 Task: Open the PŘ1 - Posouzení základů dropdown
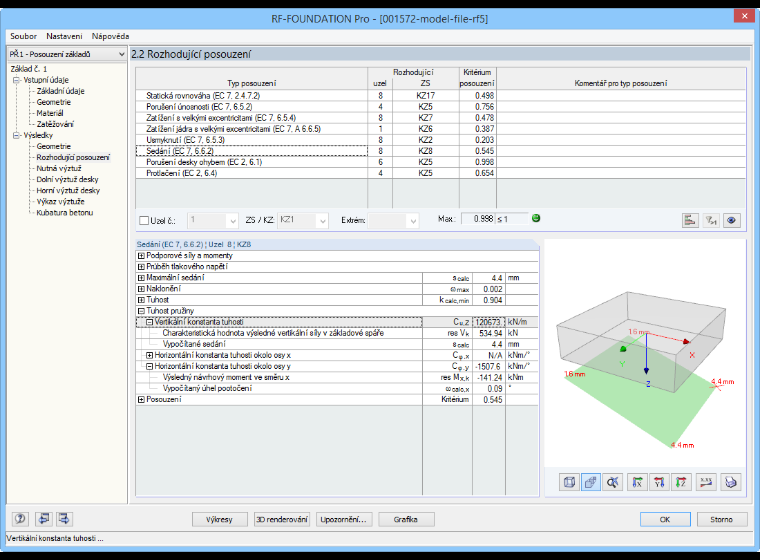tap(67, 54)
